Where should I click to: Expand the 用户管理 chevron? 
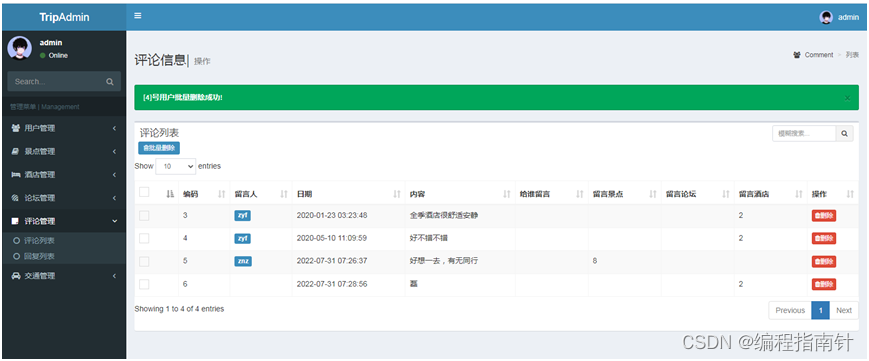(x=114, y=128)
